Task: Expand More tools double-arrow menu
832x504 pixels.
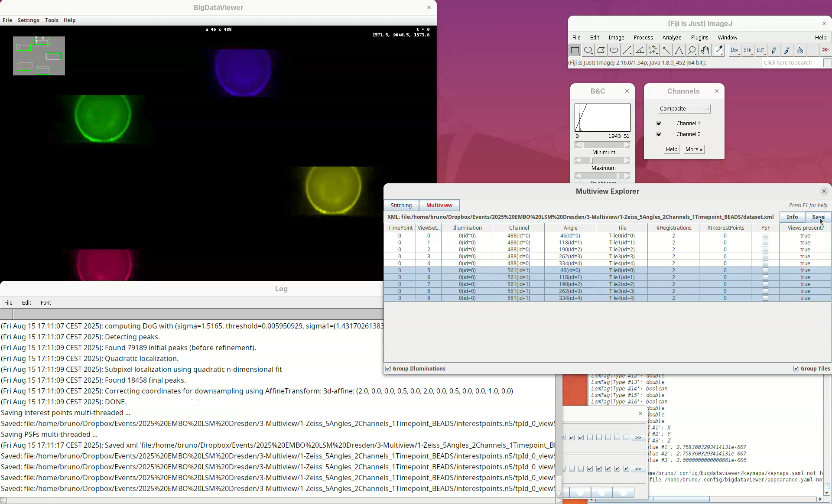Action: 825,50
